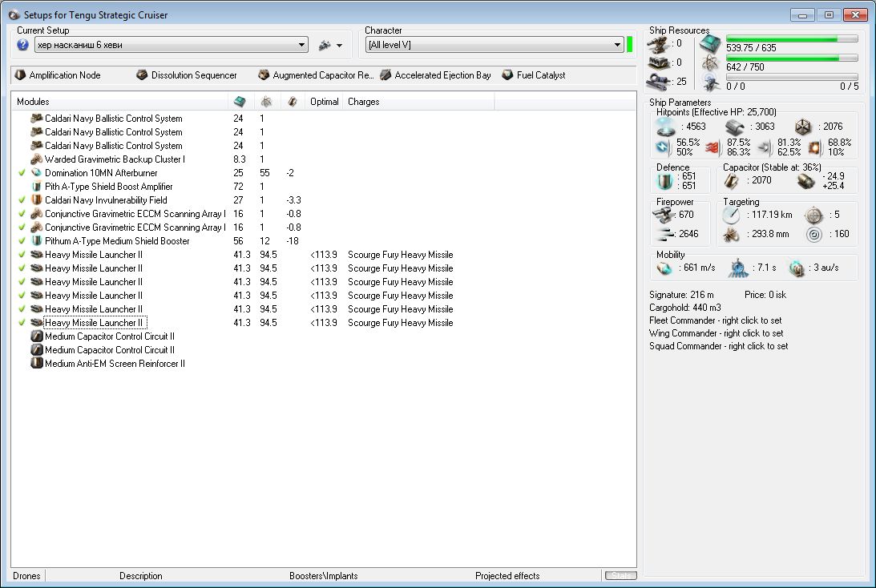
Task: Open the Character dropdown showing All level V
Action: pyautogui.click(x=495, y=45)
